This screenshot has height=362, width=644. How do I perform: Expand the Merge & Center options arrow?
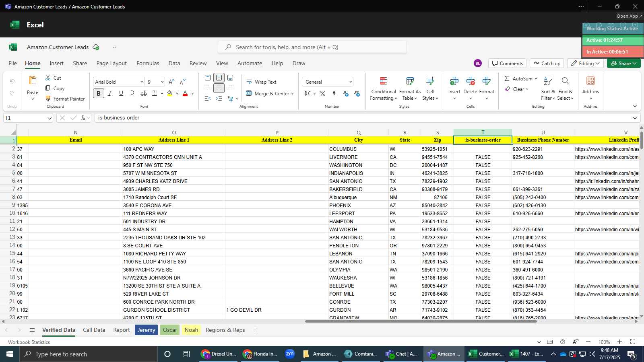(x=292, y=94)
